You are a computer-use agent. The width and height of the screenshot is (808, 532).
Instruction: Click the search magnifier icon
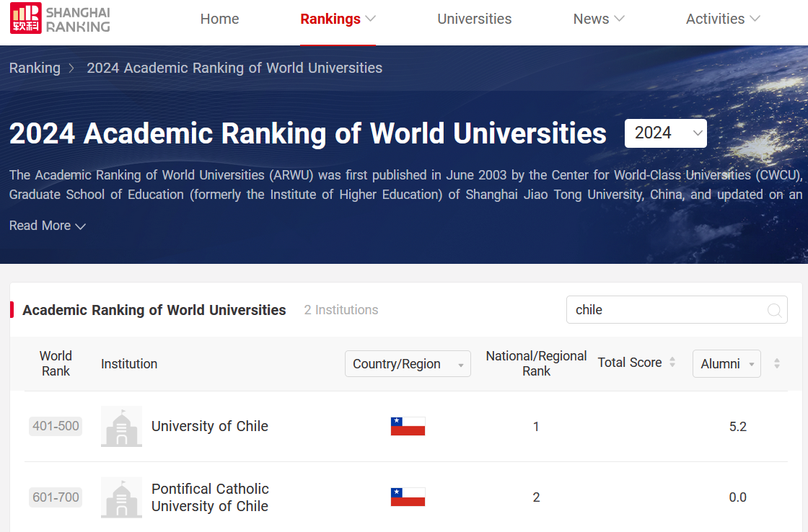pos(774,310)
